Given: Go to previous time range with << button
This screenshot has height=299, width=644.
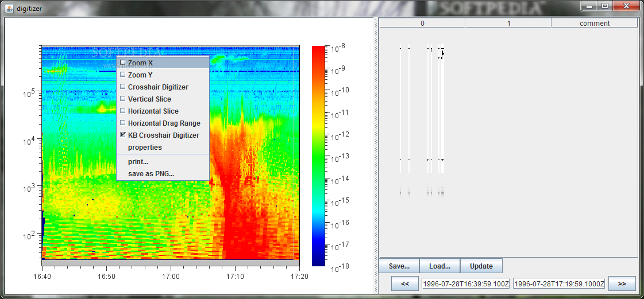Looking at the screenshot, I should 404,284.
